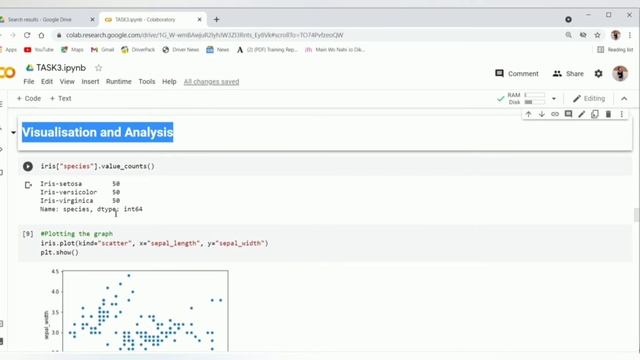Open the Reading list

(615, 50)
